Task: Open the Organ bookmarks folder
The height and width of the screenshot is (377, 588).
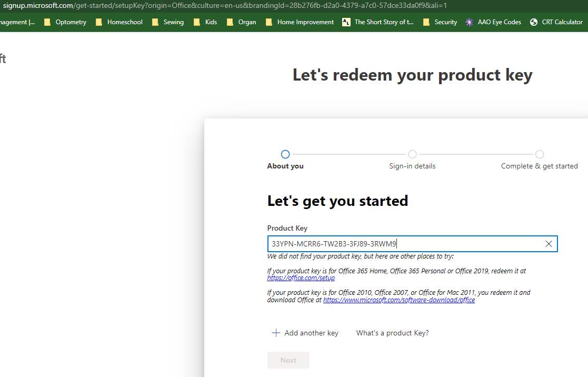Action: 242,22
